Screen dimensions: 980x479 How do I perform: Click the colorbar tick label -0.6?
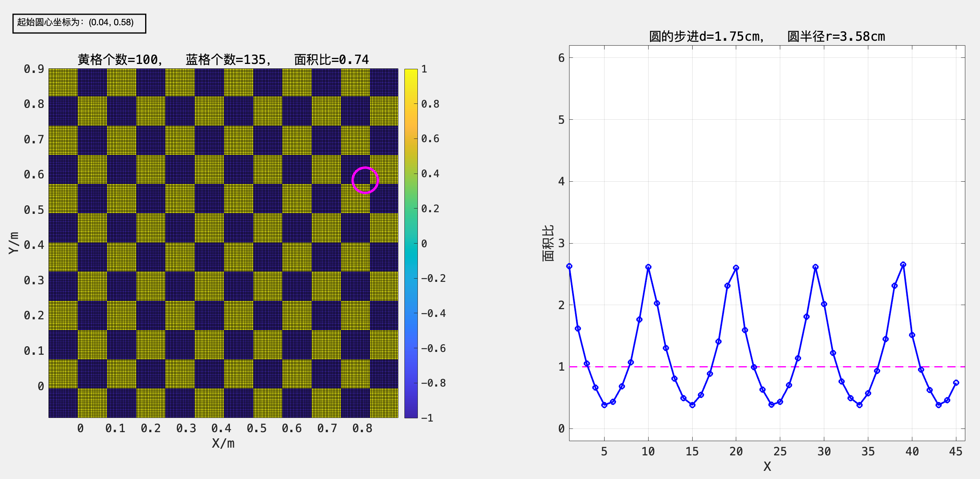[433, 348]
